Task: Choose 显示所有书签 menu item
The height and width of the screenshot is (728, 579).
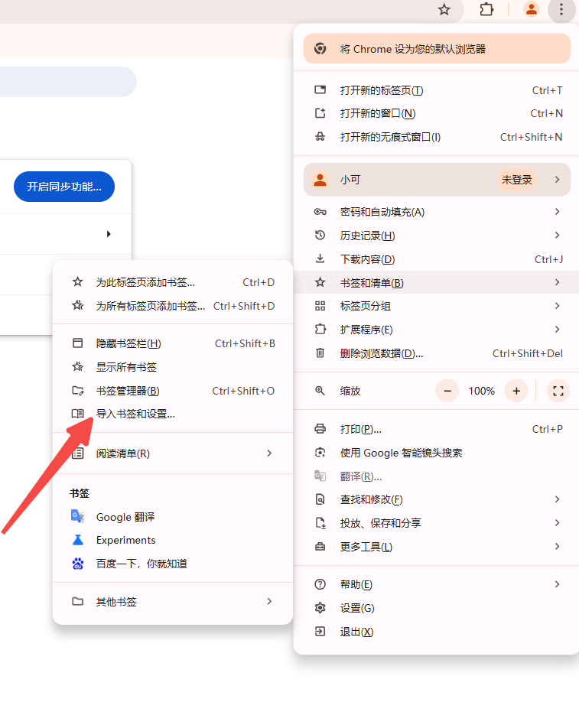Action: [x=173, y=367]
